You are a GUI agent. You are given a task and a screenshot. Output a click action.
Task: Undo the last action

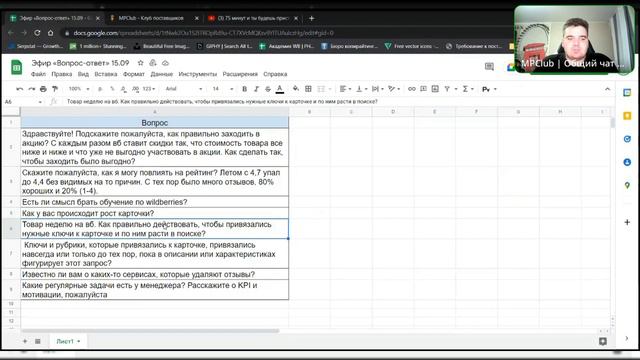[x=19, y=89]
